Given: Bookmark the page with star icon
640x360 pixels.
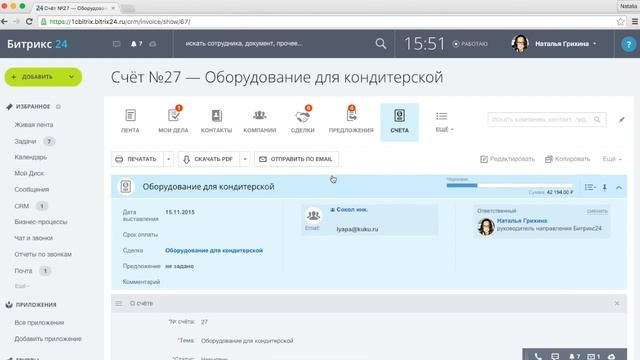Looking at the screenshot, I should (620, 21).
